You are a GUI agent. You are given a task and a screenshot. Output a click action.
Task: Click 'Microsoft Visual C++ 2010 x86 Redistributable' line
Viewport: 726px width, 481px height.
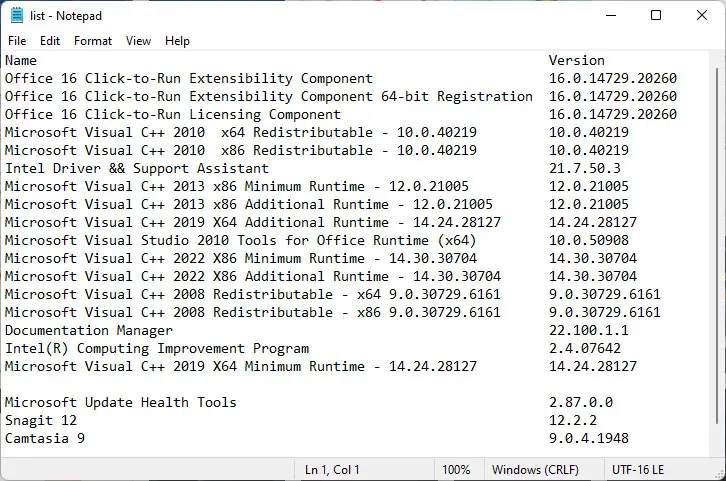pyautogui.click(x=241, y=150)
